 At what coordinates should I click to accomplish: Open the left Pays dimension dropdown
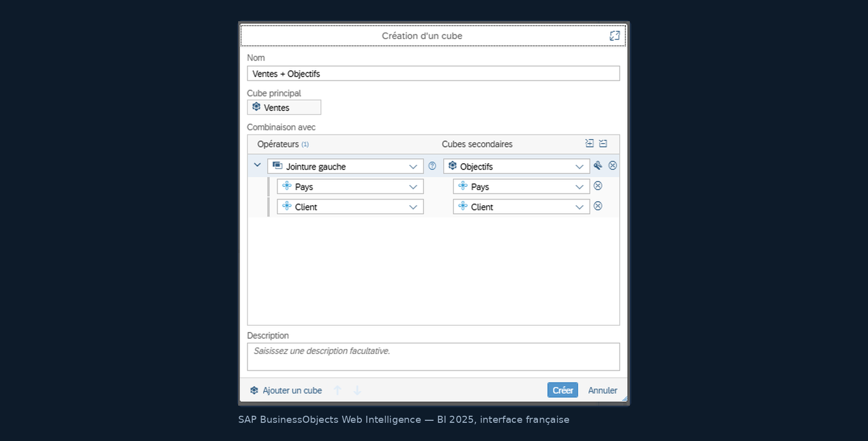350,186
